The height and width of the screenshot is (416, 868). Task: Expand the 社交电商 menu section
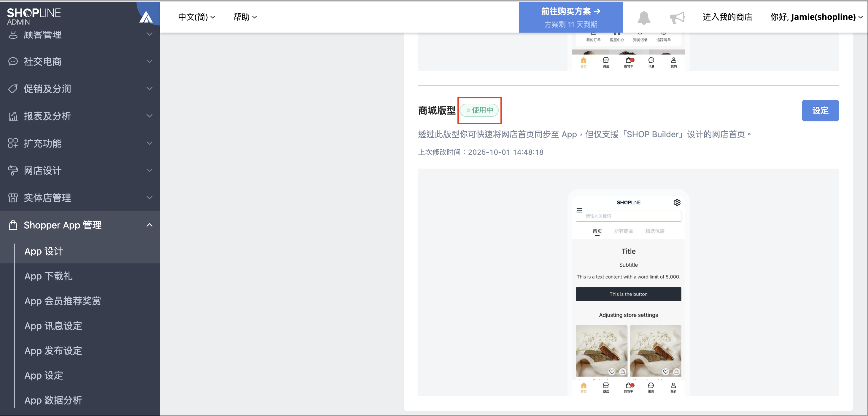click(x=150, y=62)
